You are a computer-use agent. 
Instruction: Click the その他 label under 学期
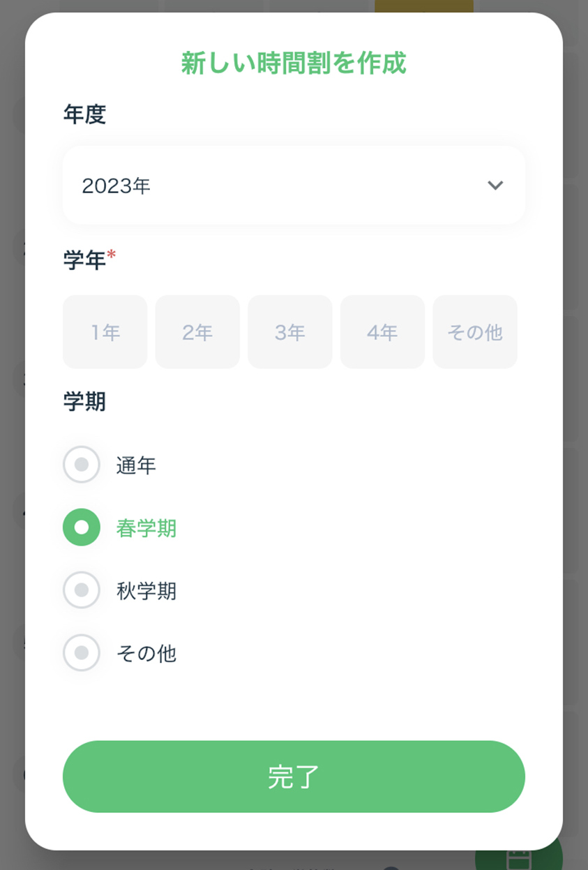click(x=146, y=654)
